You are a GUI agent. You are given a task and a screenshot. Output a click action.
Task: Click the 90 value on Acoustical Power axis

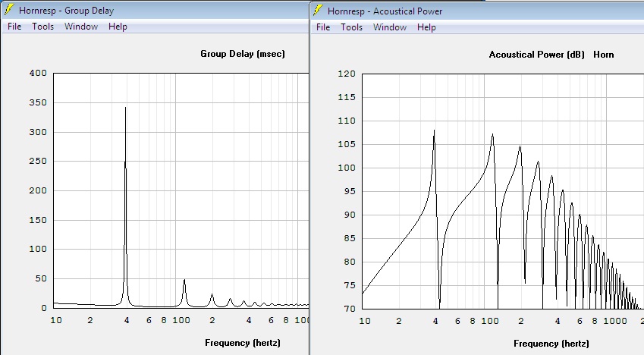click(x=350, y=215)
